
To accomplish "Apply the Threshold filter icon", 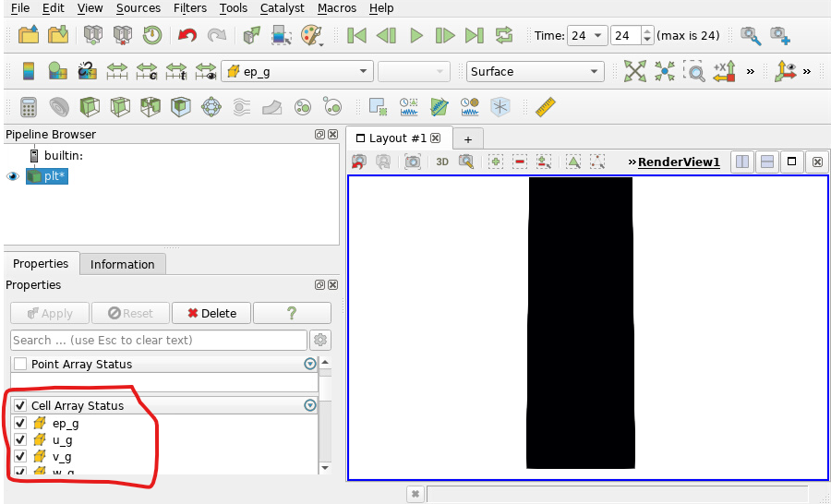I will click(x=151, y=107).
